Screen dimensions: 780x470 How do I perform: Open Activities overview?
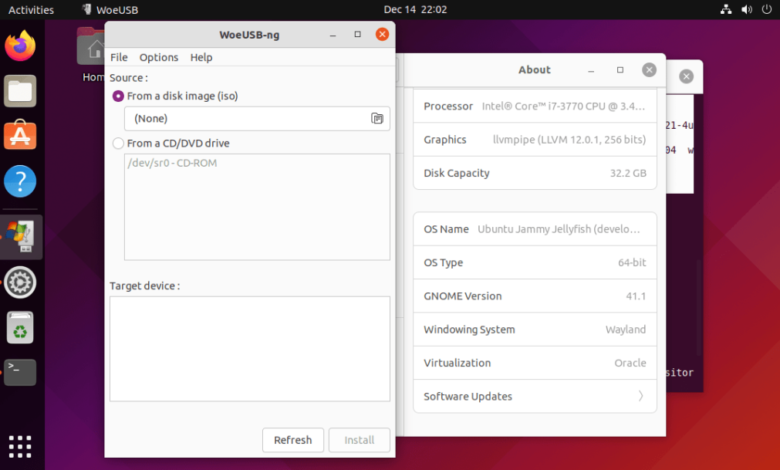point(31,9)
